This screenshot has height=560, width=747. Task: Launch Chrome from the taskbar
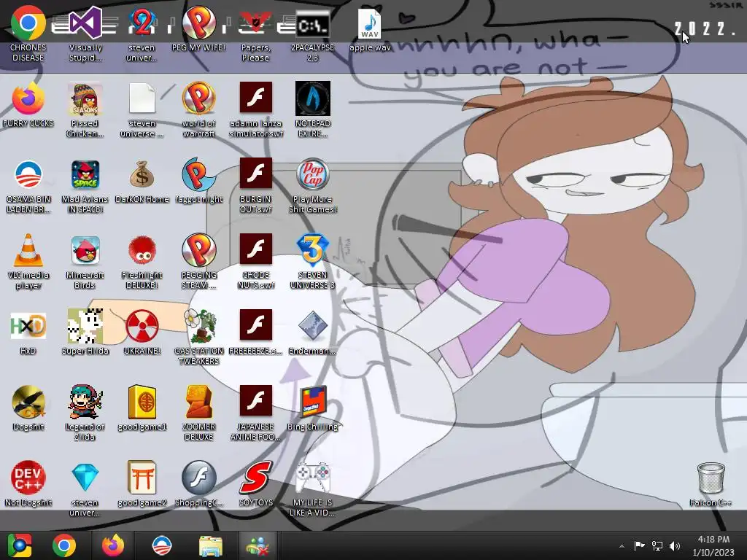tap(64, 545)
